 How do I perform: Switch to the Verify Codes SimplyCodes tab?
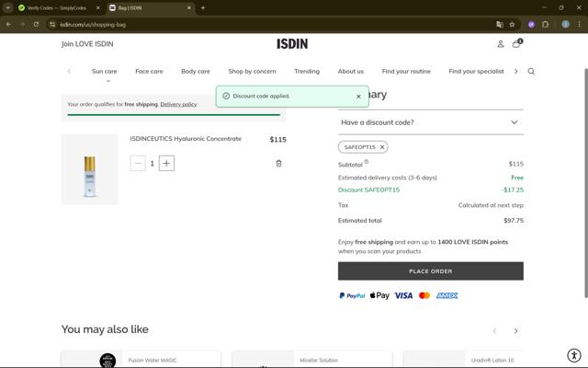[56, 8]
